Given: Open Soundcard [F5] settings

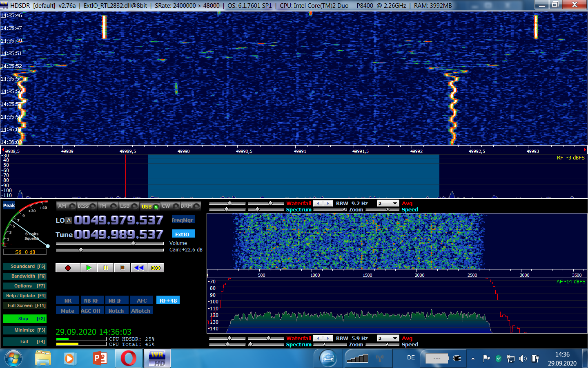Looking at the screenshot, I should pyautogui.click(x=25, y=266).
